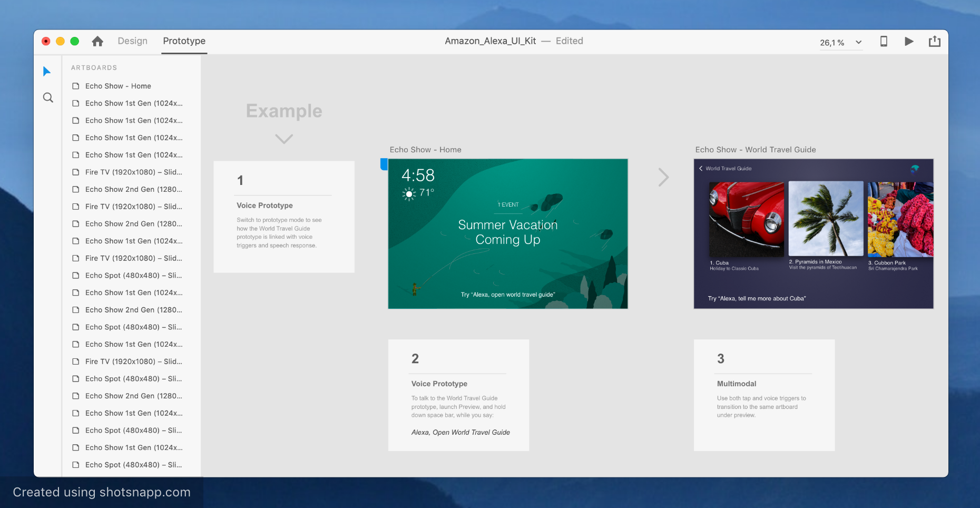
Task: Click the down chevron under Example
Action: (x=284, y=139)
